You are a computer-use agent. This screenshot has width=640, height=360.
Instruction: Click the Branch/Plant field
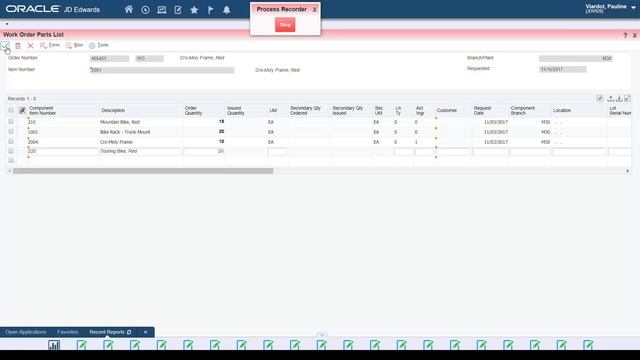click(x=576, y=58)
